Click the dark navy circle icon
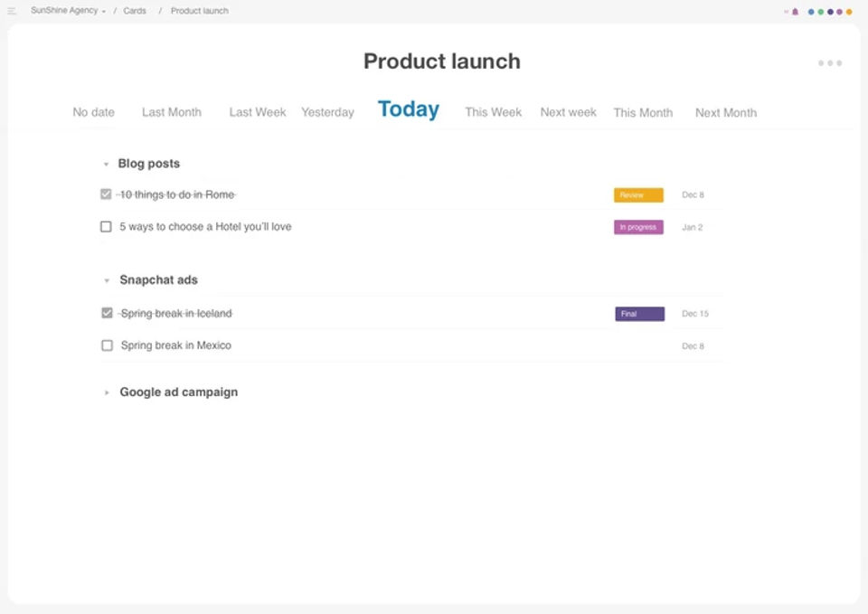This screenshot has height=614, width=868. (830, 12)
